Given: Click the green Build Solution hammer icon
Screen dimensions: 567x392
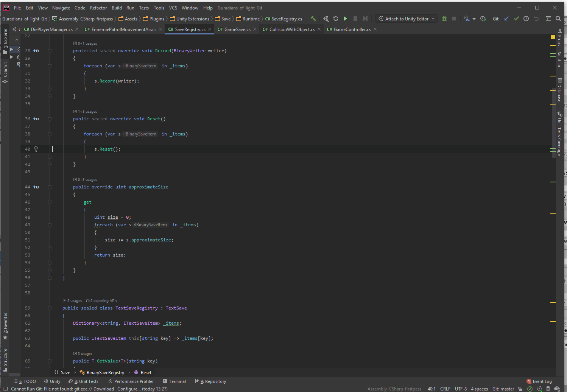Looking at the screenshot, I should pyautogui.click(x=313, y=19).
